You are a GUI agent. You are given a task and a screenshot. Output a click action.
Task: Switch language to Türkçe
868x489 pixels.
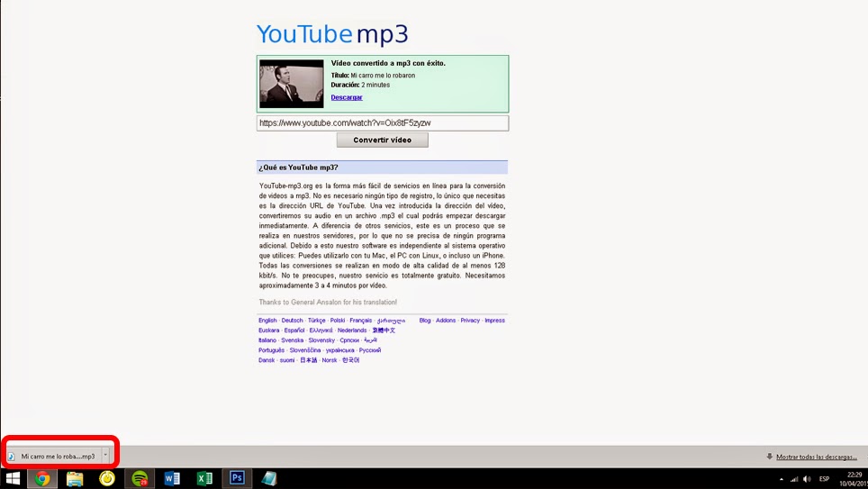(x=317, y=321)
